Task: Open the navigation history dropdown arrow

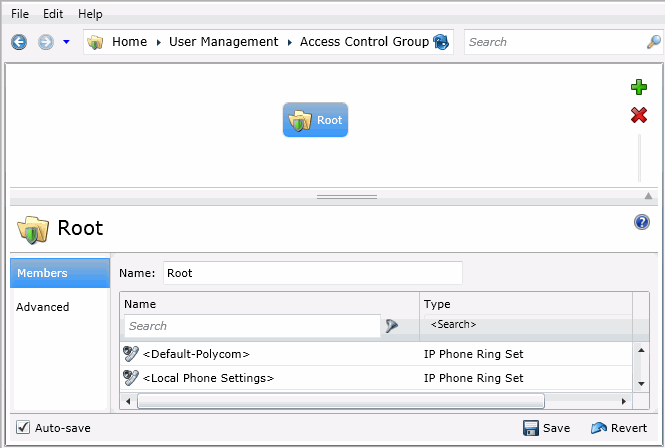Action: tap(66, 42)
